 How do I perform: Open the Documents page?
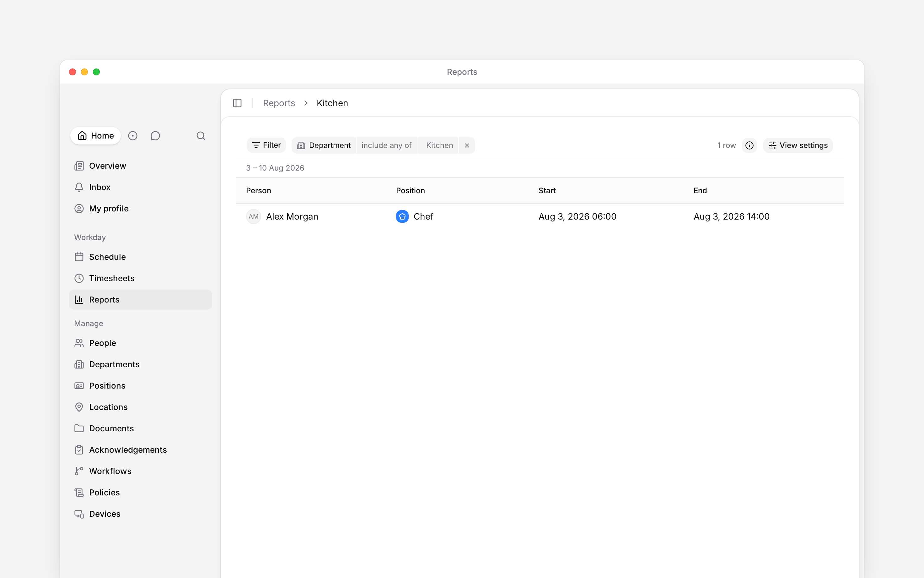141,428
